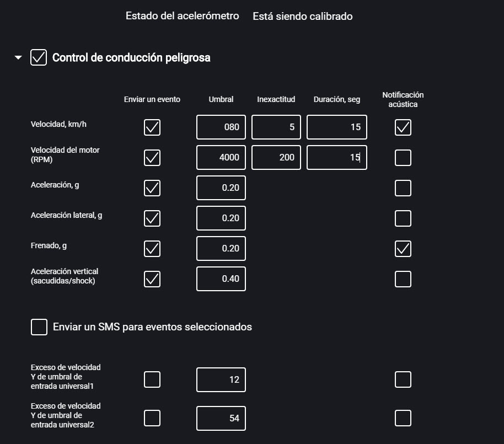This screenshot has width=504, height=444.
Task: Enable Enviar un SMS para eventos seleccionados
Action: (x=39, y=327)
